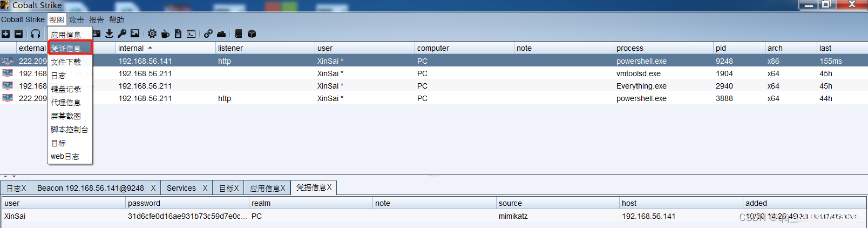This screenshot has height=228, width=868.
Task: Select credential host 192.168.56.141 cell
Action: tap(681, 216)
